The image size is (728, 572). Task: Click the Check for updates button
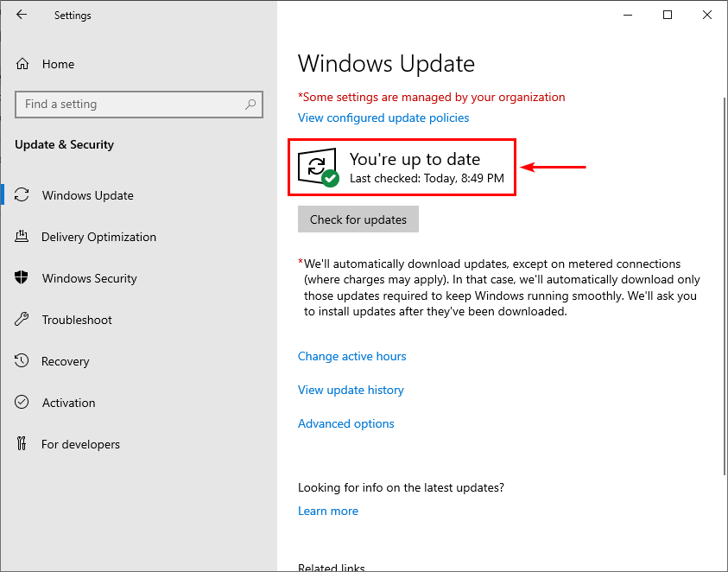[358, 219]
